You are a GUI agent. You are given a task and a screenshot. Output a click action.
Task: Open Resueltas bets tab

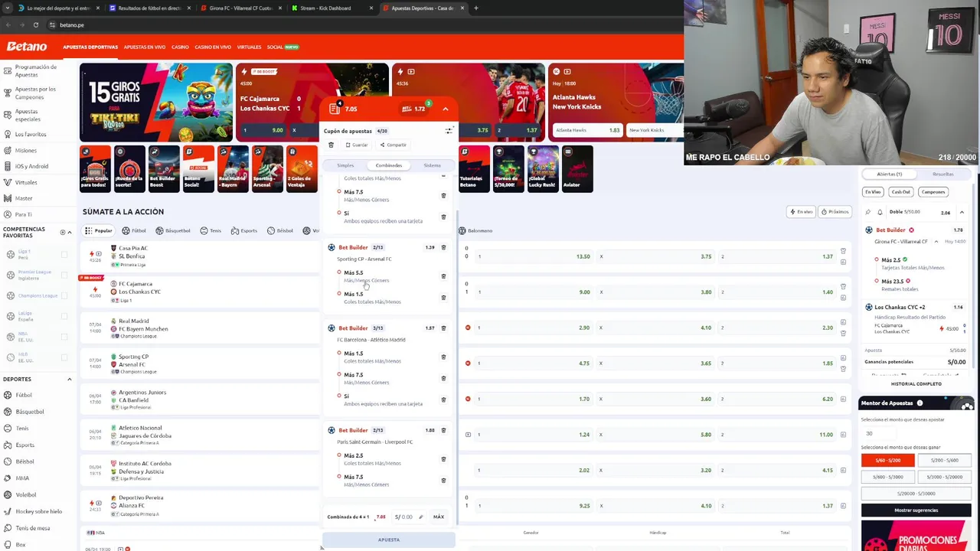pos(943,174)
